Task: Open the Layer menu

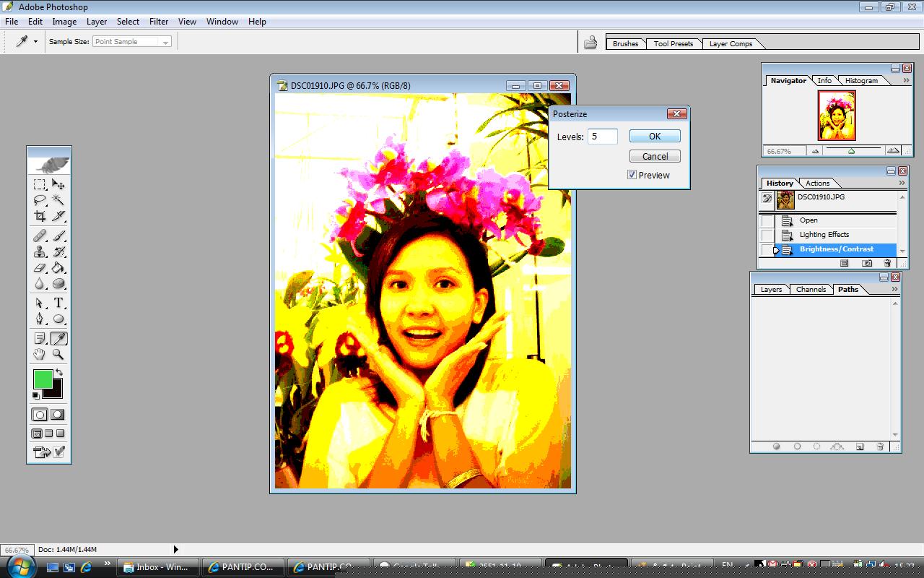Action: click(97, 22)
